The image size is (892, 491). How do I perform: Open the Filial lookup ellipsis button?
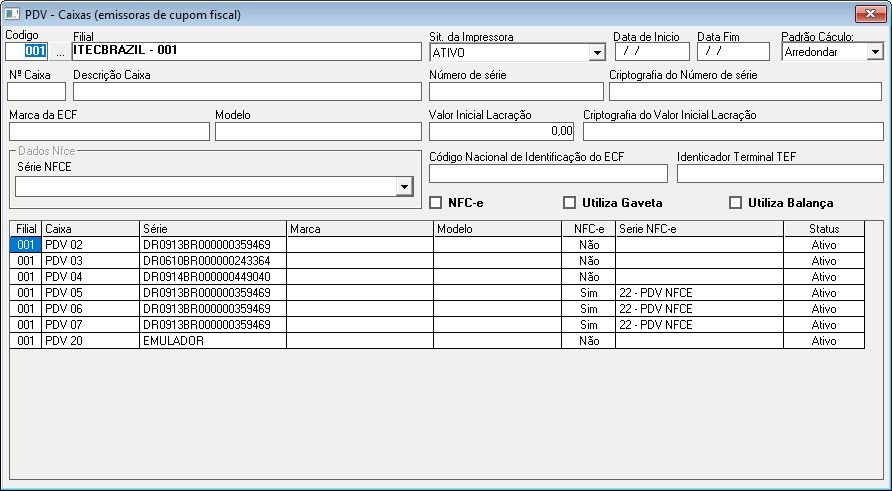pyautogui.click(x=60, y=52)
